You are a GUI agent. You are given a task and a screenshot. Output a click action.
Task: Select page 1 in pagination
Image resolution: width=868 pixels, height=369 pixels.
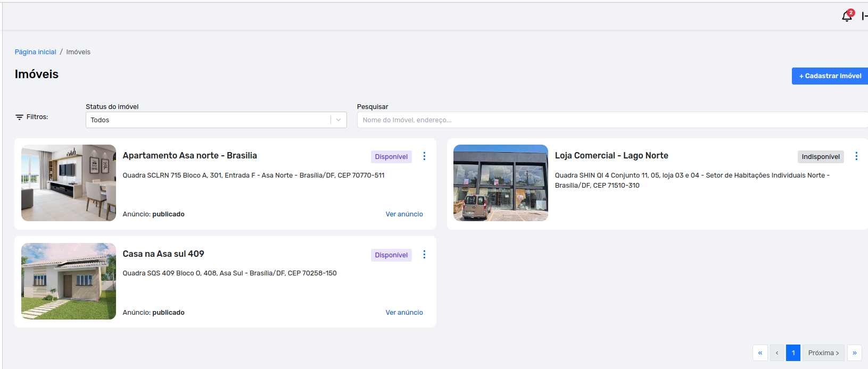[793, 353]
